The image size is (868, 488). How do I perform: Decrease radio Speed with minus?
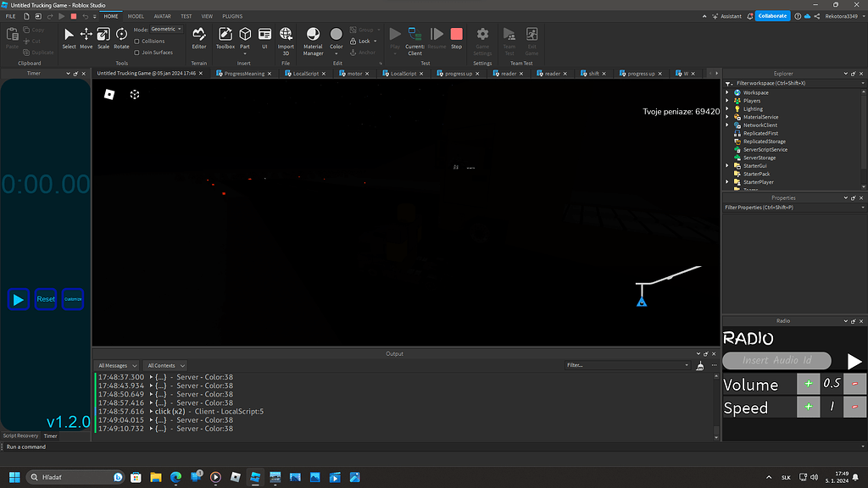click(x=854, y=407)
